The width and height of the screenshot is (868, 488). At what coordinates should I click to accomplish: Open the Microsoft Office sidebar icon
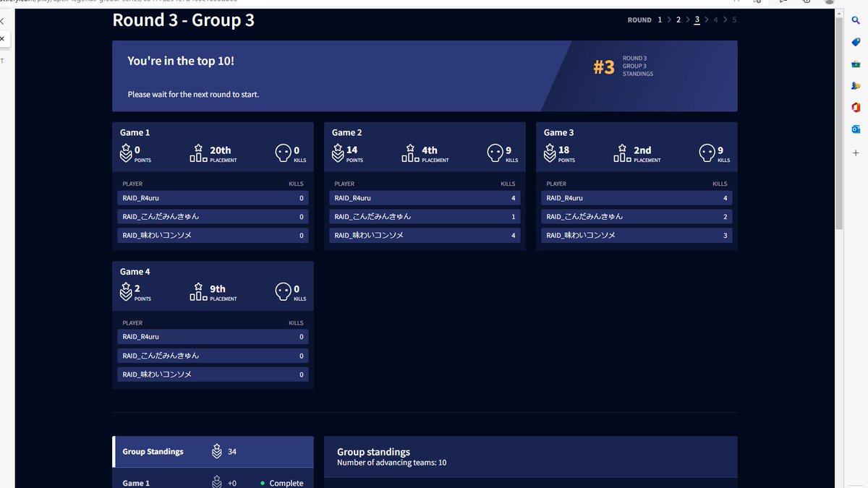pyautogui.click(x=856, y=107)
